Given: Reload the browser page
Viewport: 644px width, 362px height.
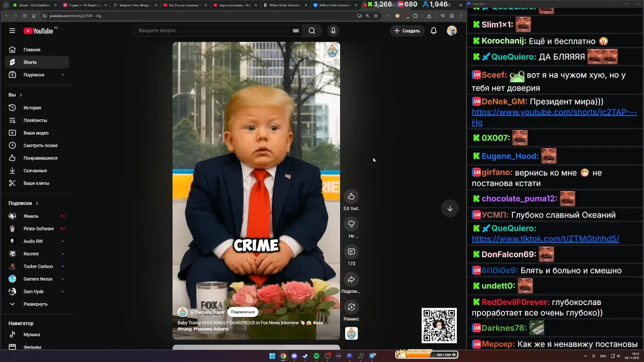Looking at the screenshot, I should [24, 16].
